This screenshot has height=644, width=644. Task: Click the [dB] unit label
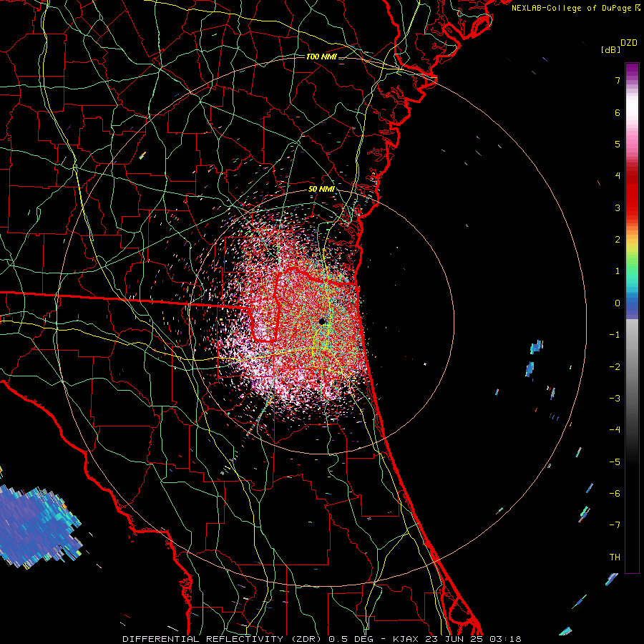click(x=610, y=50)
